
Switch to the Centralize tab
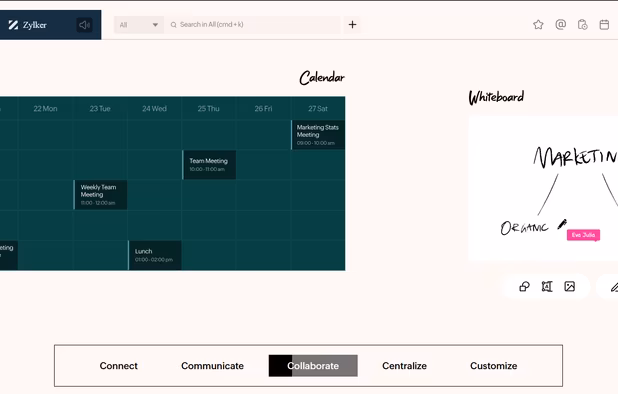[x=404, y=366]
